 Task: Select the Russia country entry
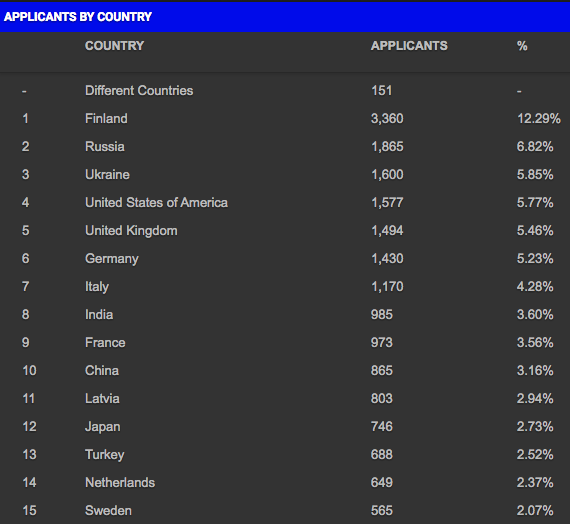[x=105, y=147]
